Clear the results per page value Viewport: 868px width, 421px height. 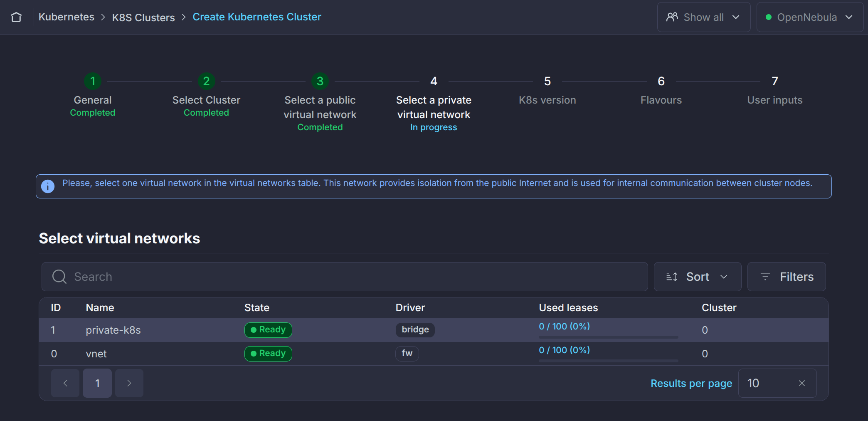(802, 383)
